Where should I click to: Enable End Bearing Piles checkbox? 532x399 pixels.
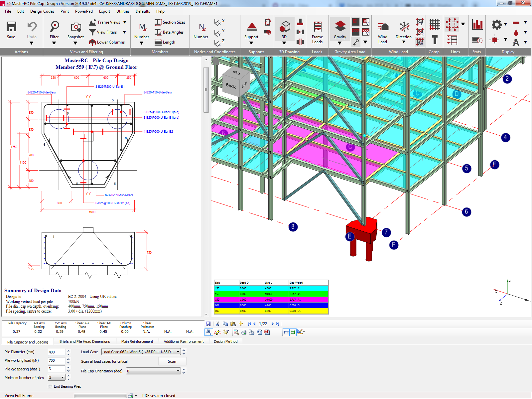[50, 386]
